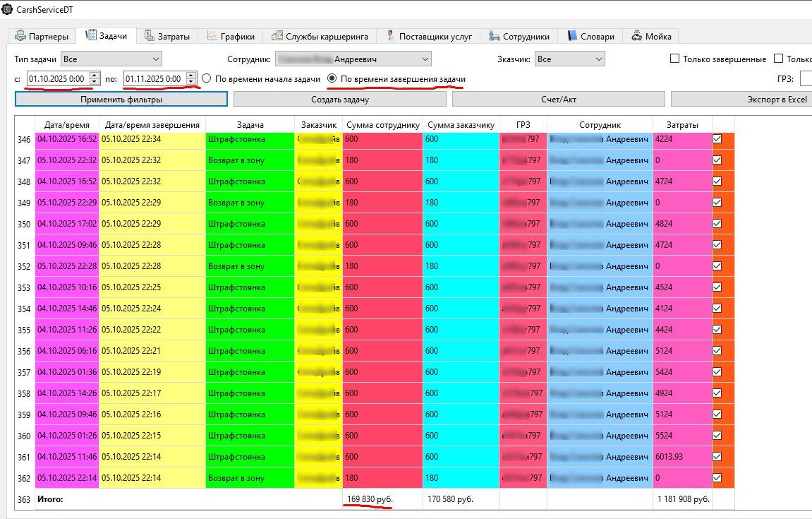
Task: Click the Партнеры tab icon
Action: pyautogui.click(x=20, y=36)
